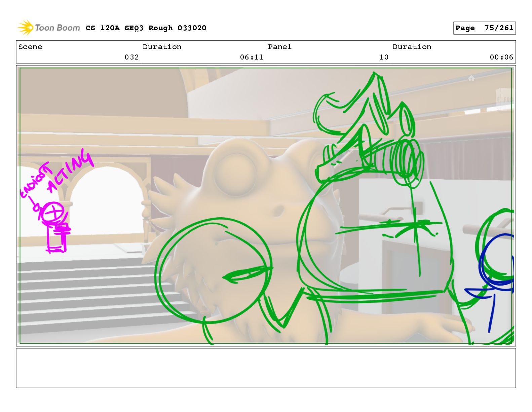Click the 'Page 75/261' box
Screen dimensions: 532x412
click(x=484, y=28)
